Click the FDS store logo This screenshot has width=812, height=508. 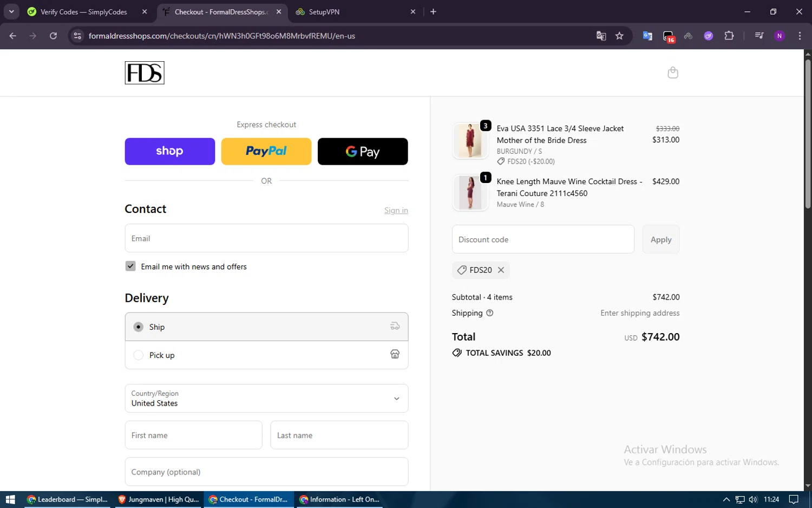(145, 73)
